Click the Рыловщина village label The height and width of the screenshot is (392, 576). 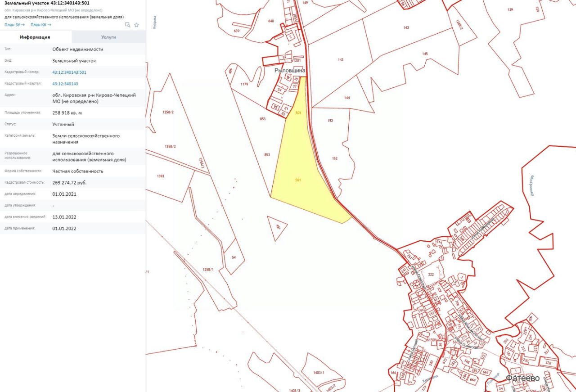(290, 71)
